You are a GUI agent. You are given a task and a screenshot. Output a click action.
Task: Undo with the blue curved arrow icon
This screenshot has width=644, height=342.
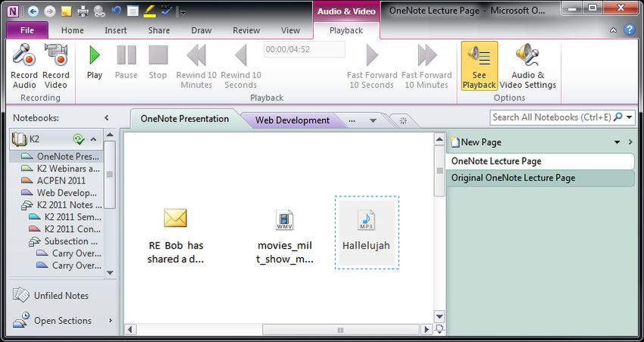pos(116,11)
